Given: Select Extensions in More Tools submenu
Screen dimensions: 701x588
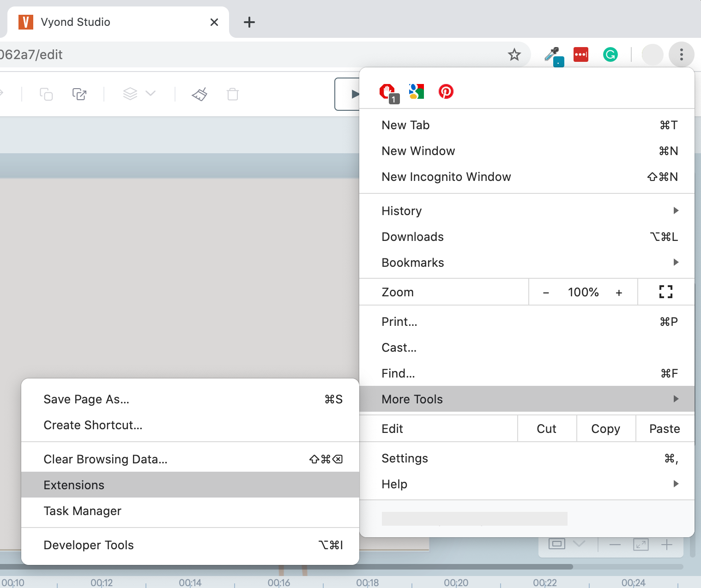Looking at the screenshot, I should click(x=74, y=485).
